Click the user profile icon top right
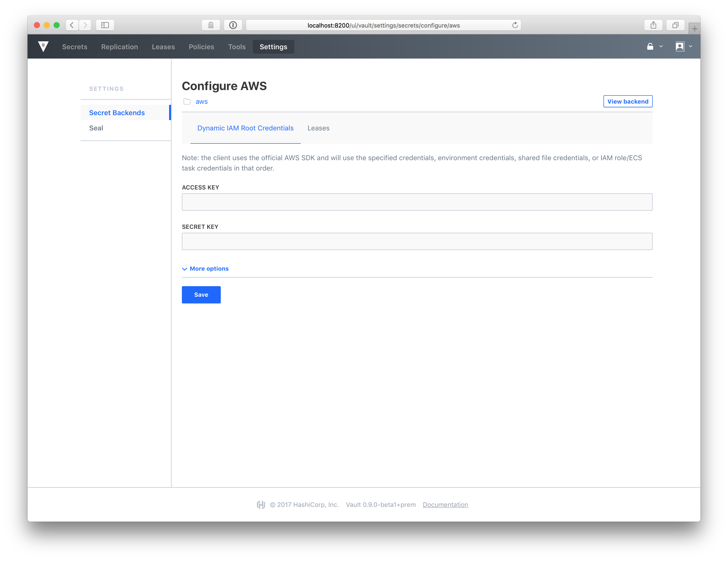The height and width of the screenshot is (561, 728). 680,47
